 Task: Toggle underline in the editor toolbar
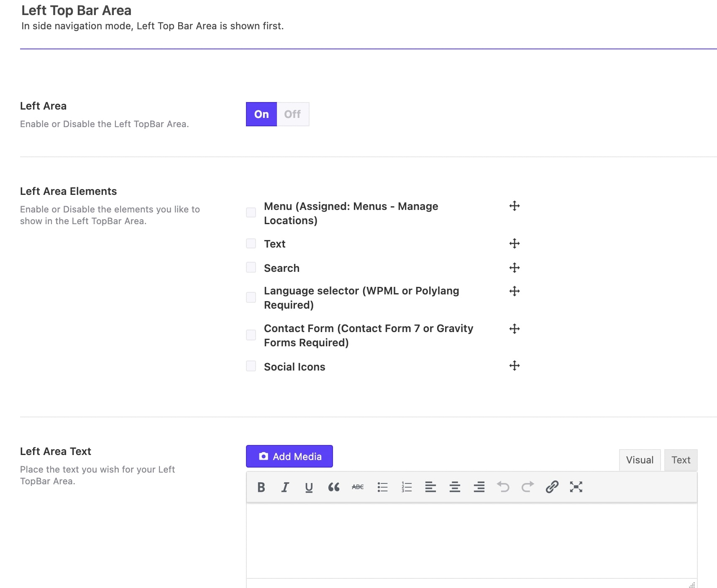click(309, 487)
